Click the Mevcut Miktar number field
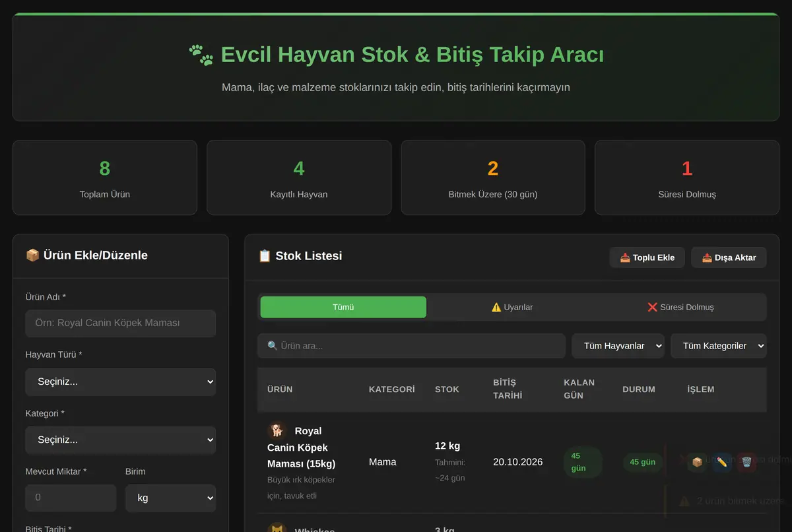 click(71, 498)
